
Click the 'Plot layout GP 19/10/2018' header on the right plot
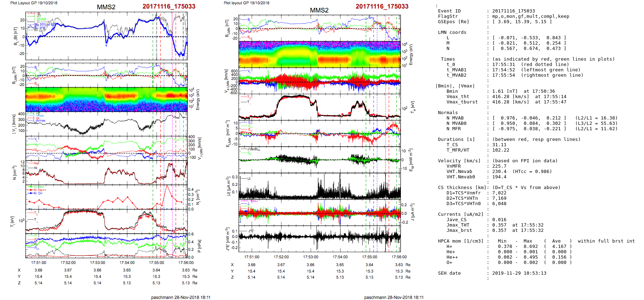(x=246, y=3)
